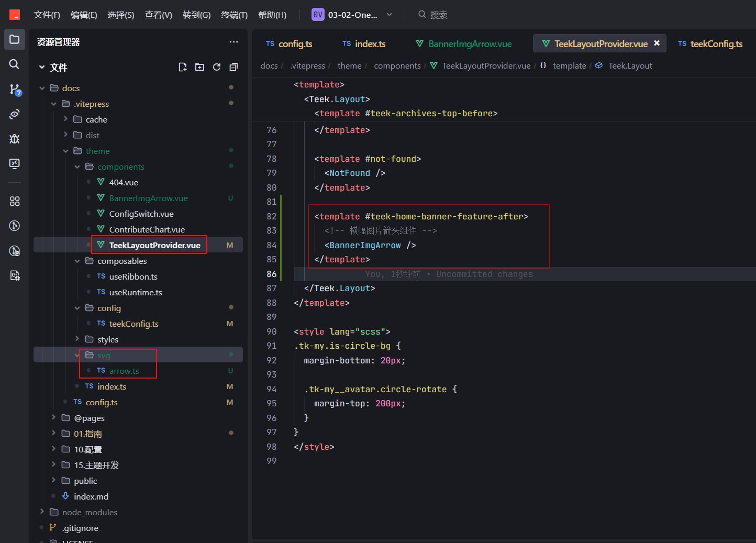Open ContributeChart.vue file
Image resolution: width=756 pixels, height=543 pixels.
147,229
